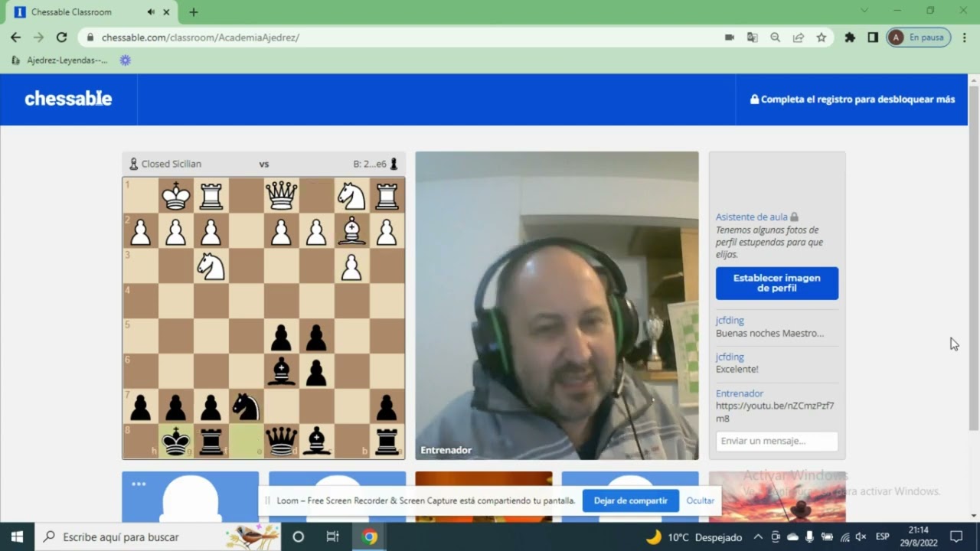Click the browser back arrow

click(15, 37)
